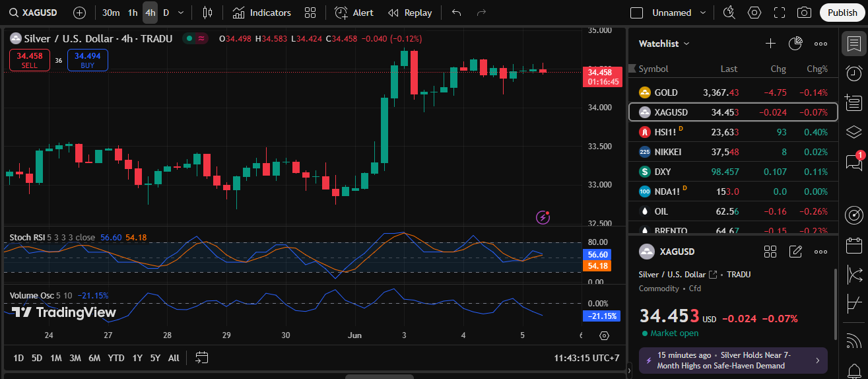Click the blue BUY 34.494 button

click(x=87, y=60)
